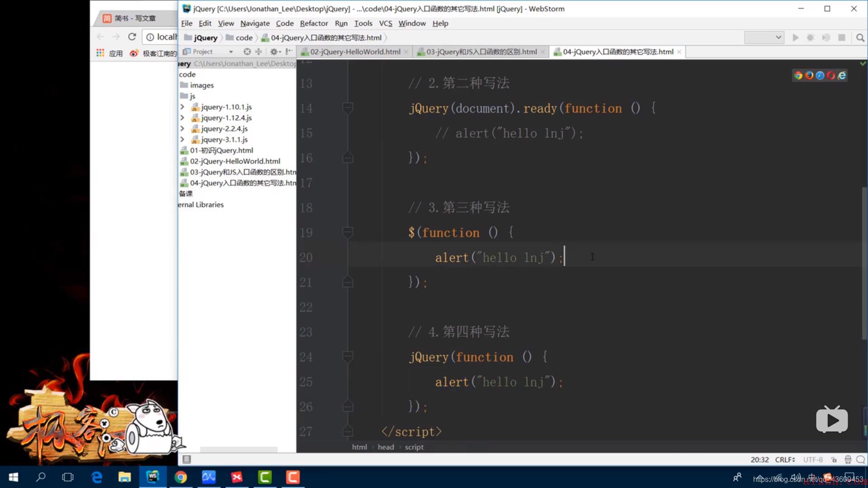The image size is (868, 488).
Task: Expand jquery-1.10.1.js tree node
Action: pos(182,107)
